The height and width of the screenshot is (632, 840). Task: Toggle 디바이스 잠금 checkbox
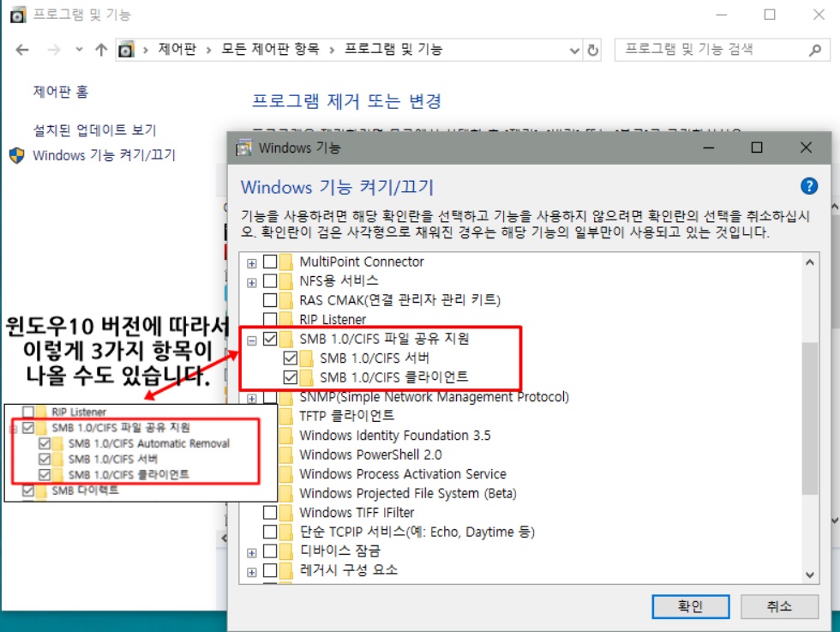tap(270, 551)
